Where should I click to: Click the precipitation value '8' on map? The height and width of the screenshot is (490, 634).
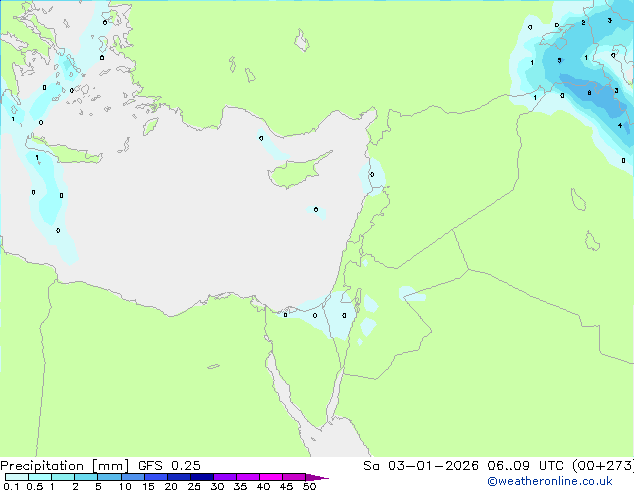pyautogui.click(x=589, y=93)
